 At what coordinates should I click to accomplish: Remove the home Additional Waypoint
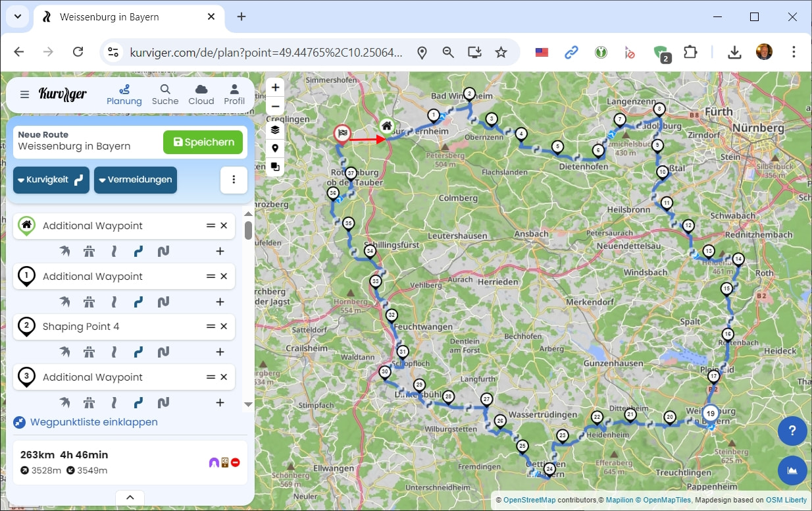(224, 226)
